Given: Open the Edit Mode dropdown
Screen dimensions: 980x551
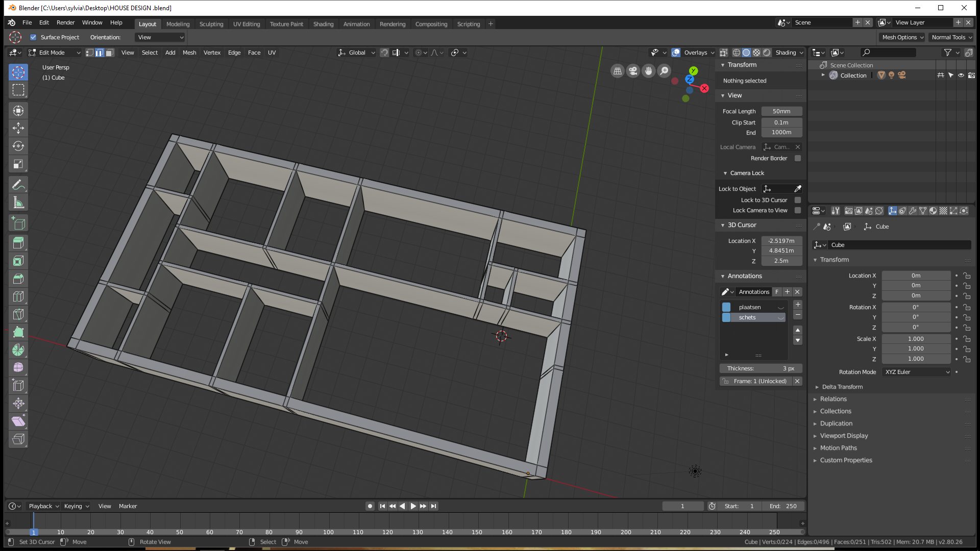Looking at the screenshot, I should point(55,53).
